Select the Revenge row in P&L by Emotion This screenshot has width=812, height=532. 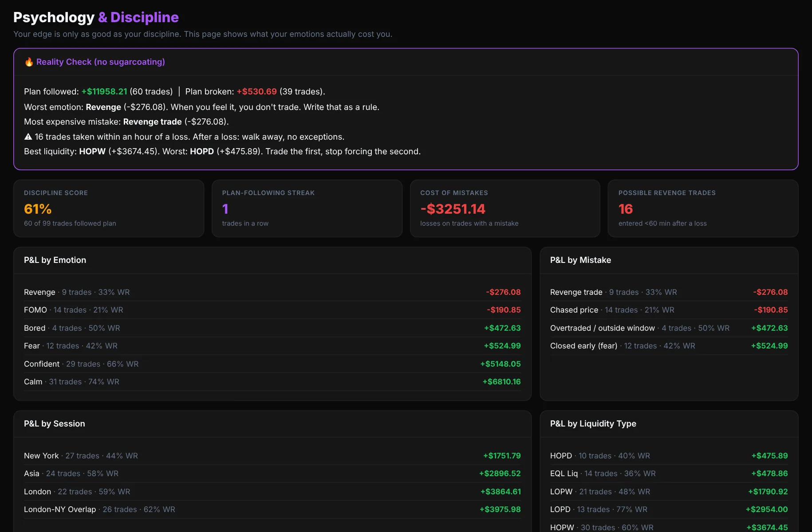272,292
